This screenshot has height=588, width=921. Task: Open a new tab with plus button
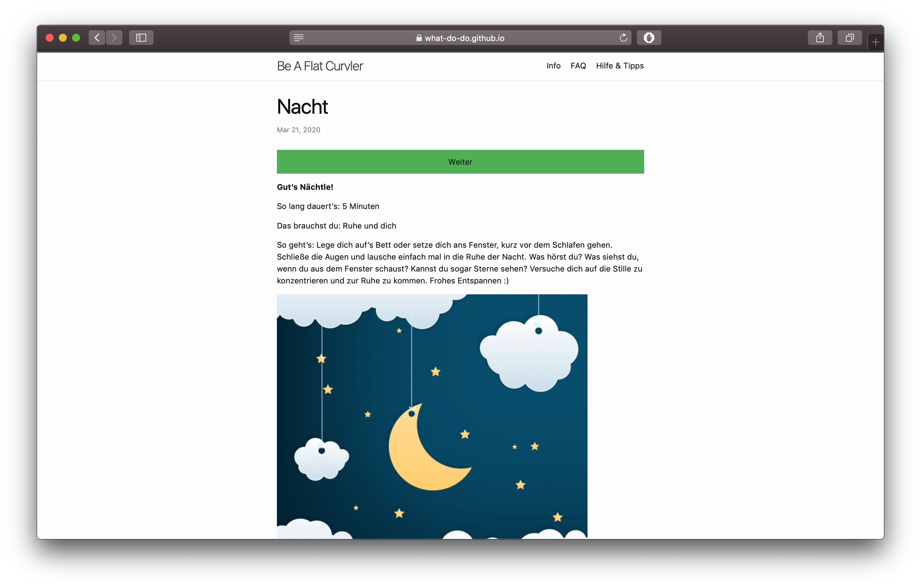pyautogui.click(x=875, y=42)
